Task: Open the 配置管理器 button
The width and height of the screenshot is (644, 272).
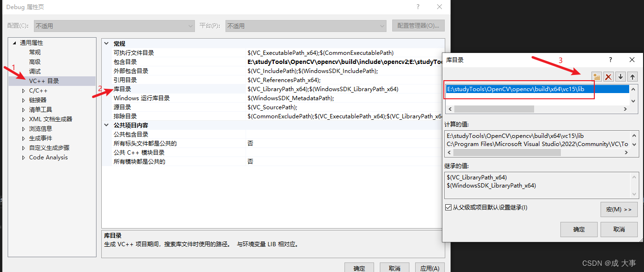Action: [418, 26]
